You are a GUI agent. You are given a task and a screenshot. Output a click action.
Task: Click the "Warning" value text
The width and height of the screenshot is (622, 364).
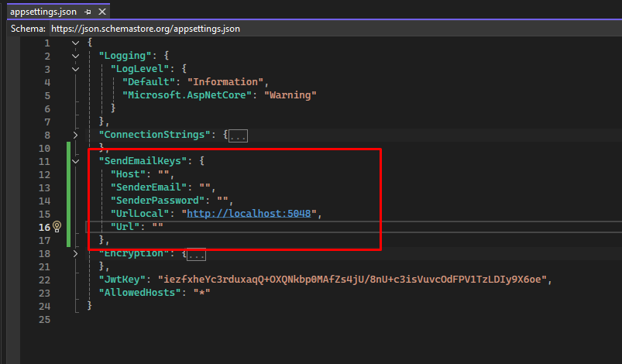(x=290, y=94)
